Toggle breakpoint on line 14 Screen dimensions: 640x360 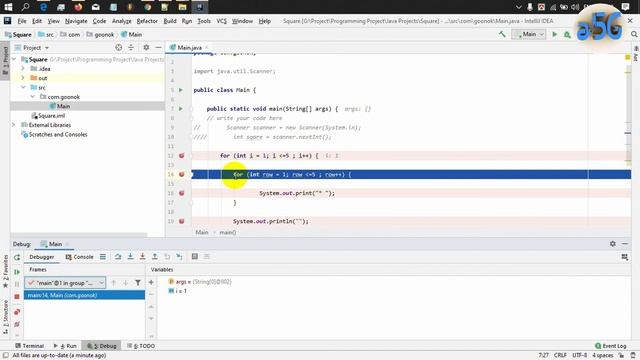182,174
